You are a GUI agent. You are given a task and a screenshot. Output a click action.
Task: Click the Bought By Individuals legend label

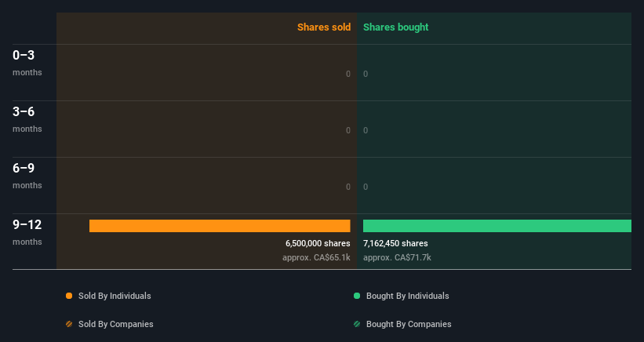(x=407, y=296)
